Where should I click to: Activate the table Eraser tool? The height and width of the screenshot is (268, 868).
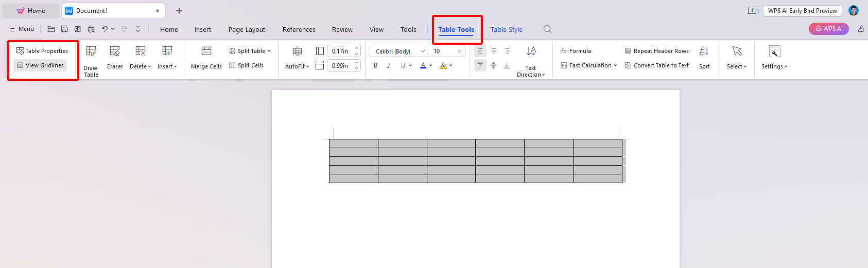coord(115,58)
